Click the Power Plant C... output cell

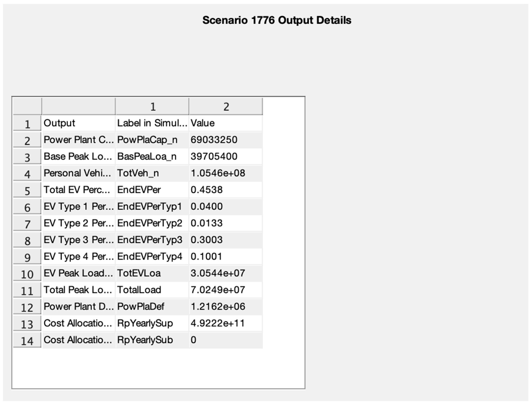[78, 140]
